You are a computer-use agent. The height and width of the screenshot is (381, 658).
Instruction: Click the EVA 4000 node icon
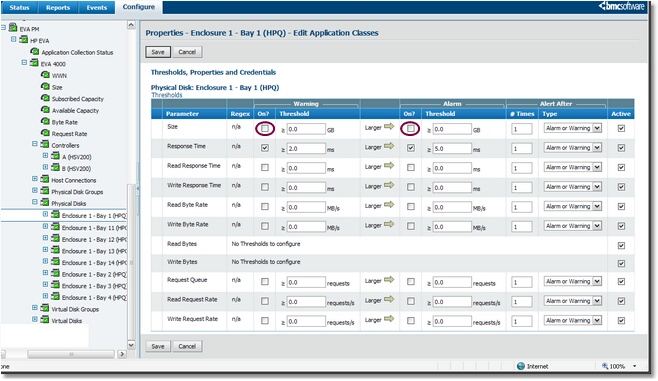coord(34,63)
